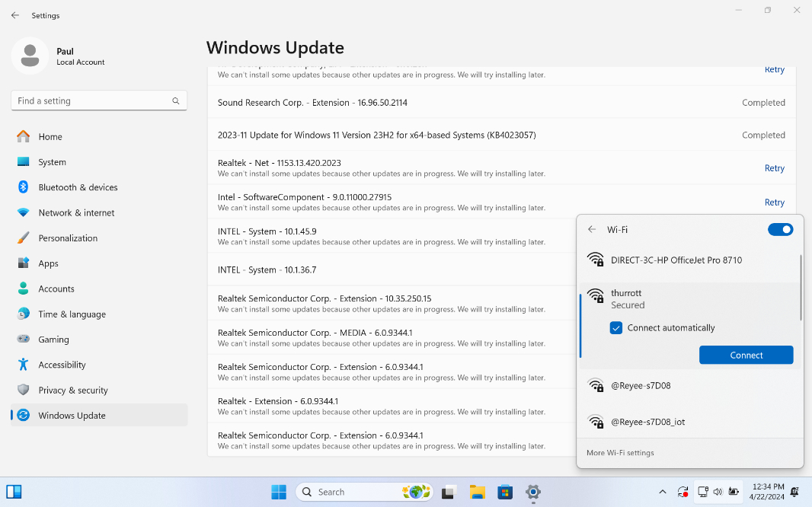This screenshot has width=812, height=507.
Task: Uncheck the Connect automatically checkbox
Action: [616, 328]
